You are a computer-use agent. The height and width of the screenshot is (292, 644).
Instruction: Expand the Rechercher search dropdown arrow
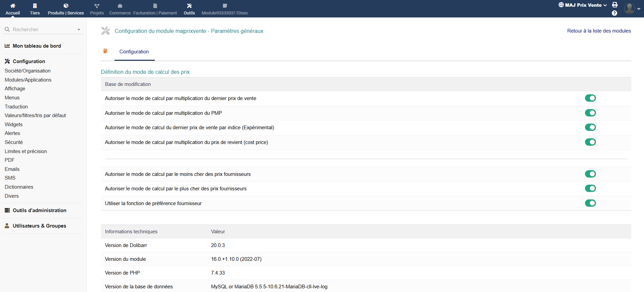pyautogui.click(x=79, y=30)
